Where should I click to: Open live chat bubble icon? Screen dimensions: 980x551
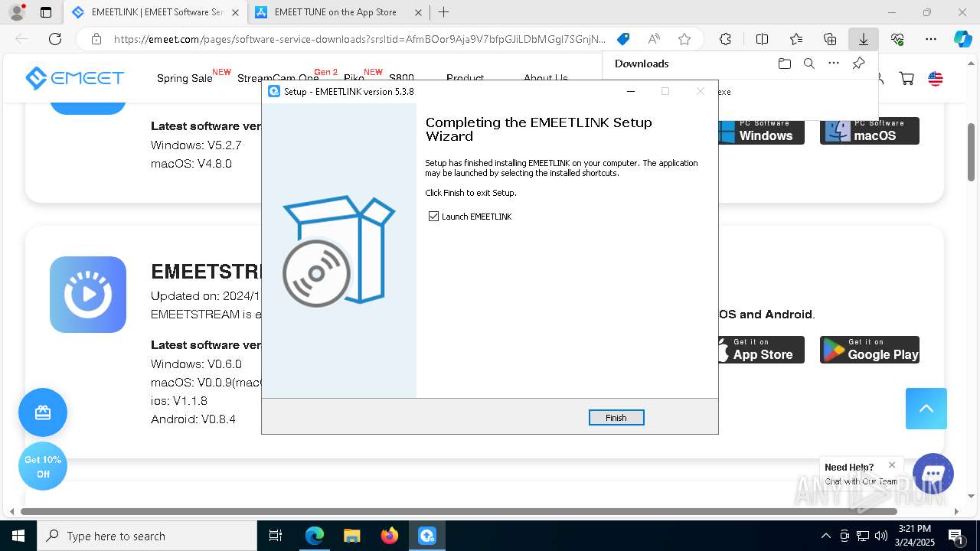pyautogui.click(x=933, y=473)
